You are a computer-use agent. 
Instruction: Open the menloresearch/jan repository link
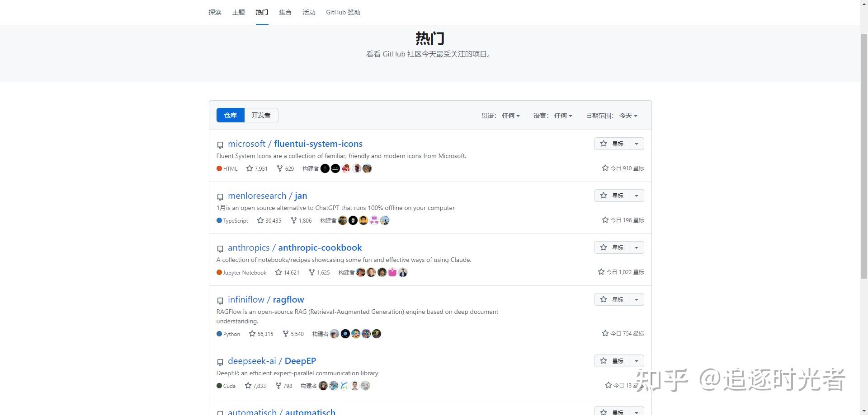pos(267,196)
